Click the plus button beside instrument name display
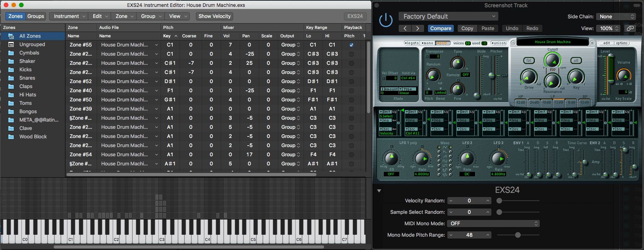The width and height of the screenshot is (644, 250). tap(592, 43)
